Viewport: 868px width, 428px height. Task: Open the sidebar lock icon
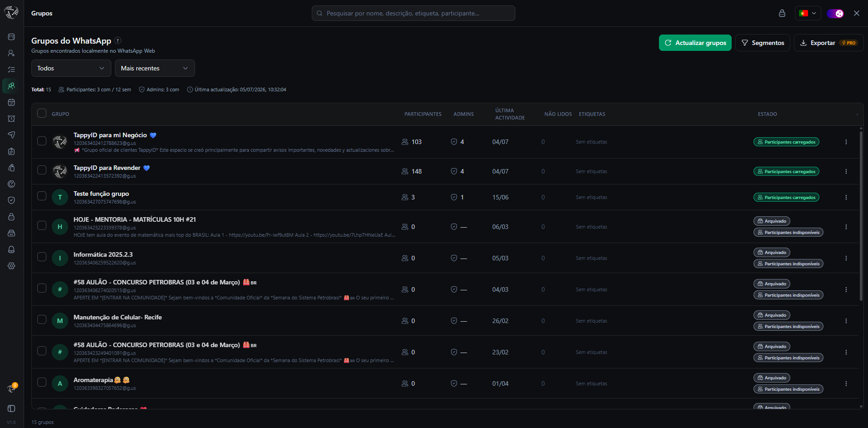click(x=11, y=217)
